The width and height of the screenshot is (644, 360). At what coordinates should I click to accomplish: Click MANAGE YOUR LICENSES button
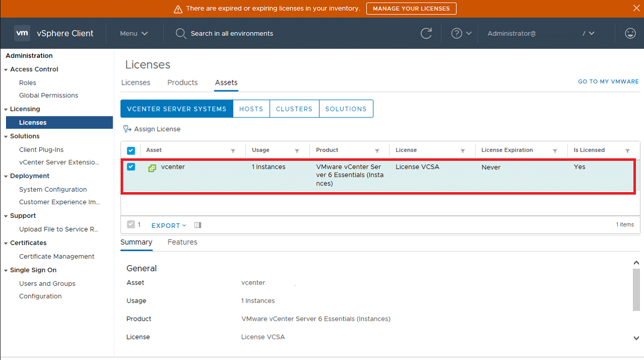point(411,9)
